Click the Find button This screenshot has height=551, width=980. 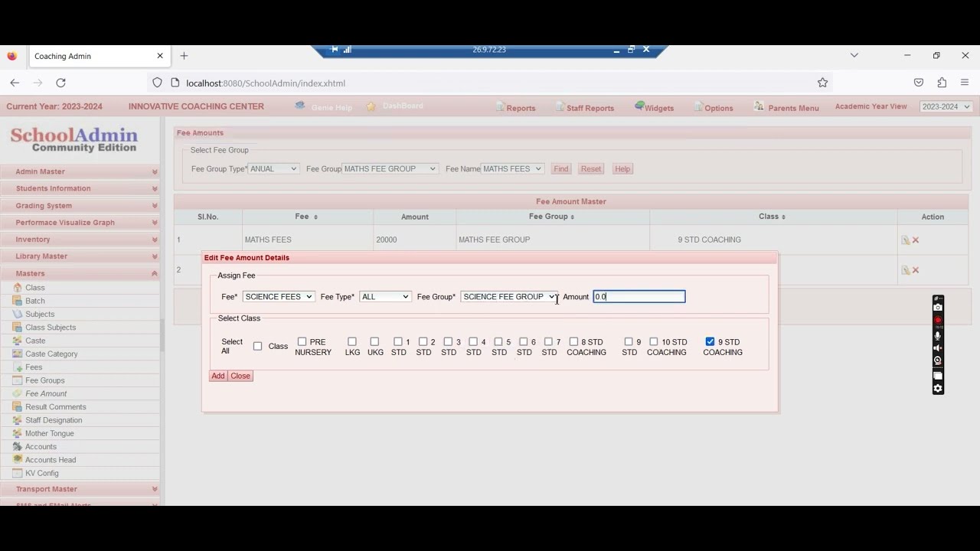(561, 169)
